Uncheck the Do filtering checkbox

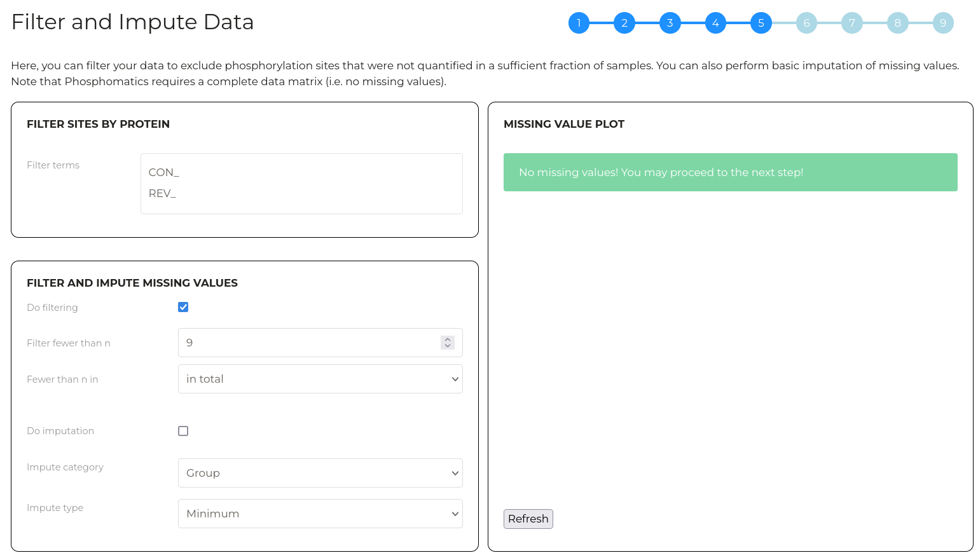pos(183,307)
